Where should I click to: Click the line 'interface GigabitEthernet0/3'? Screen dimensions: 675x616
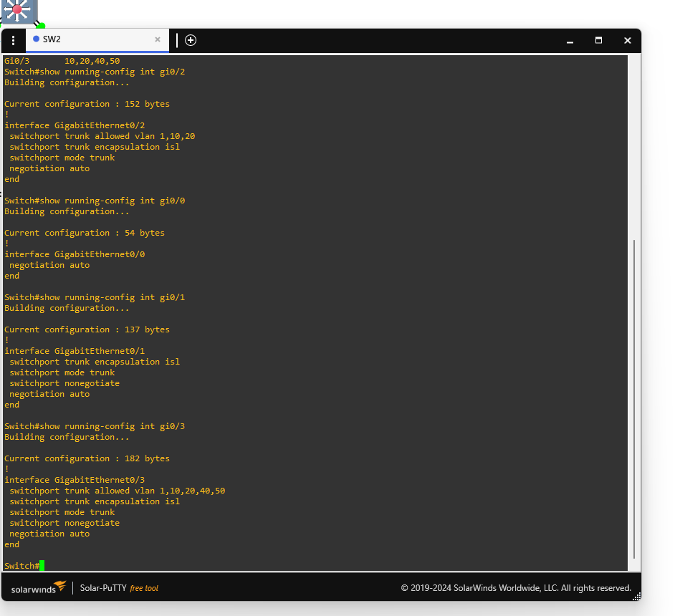click(x=75, y=480)
